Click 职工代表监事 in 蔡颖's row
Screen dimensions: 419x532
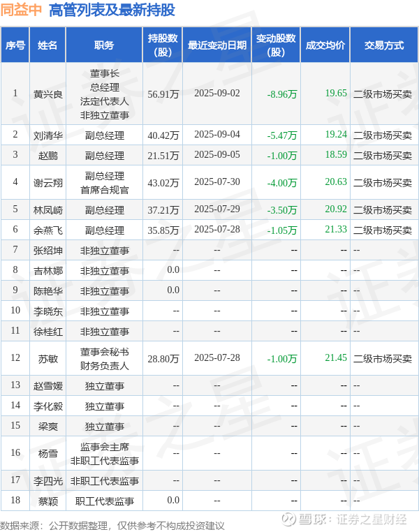click(105, 501)
